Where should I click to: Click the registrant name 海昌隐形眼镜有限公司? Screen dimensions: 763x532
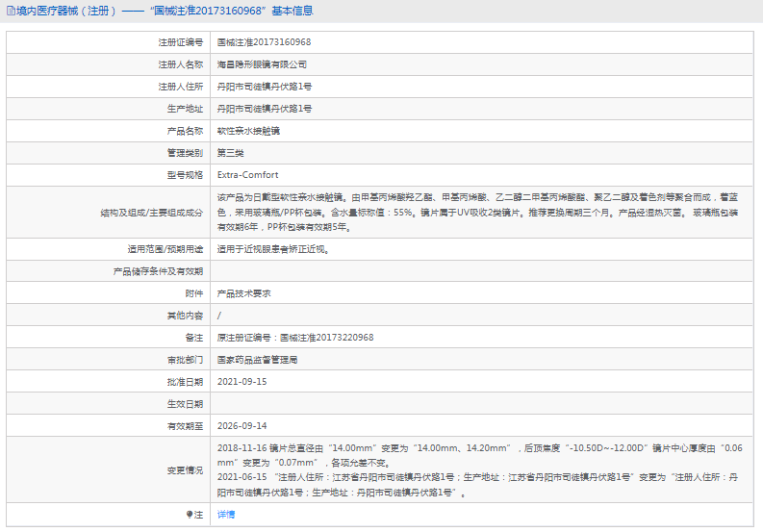[x=262, y=64]
